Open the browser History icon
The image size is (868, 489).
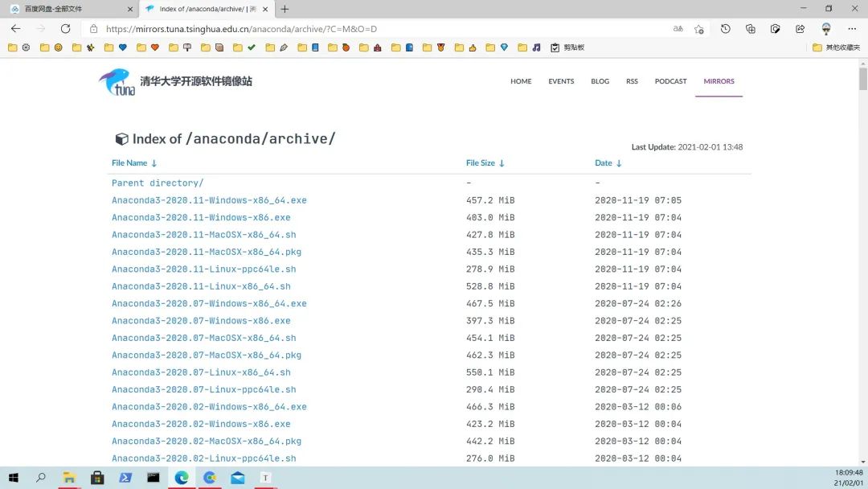click(725, 29)
